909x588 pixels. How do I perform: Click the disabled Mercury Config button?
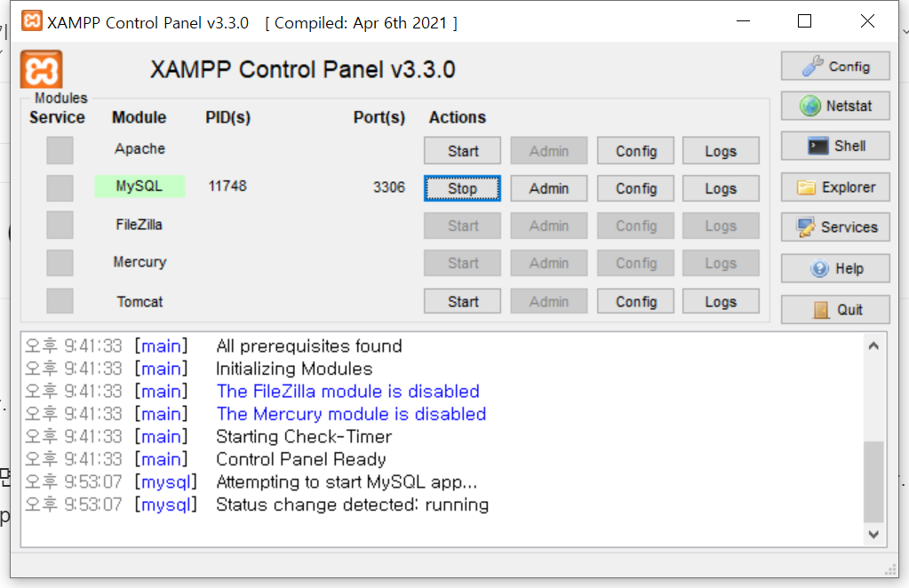(635, 263)
